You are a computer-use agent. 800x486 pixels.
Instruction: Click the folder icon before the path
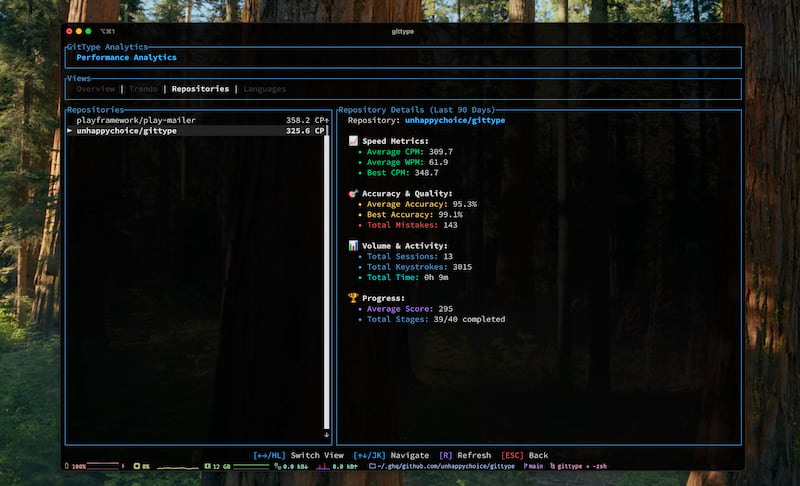coord(372,466)
